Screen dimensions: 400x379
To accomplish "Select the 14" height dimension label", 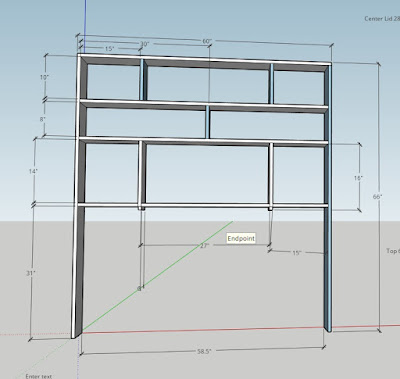I will [33, 171].
